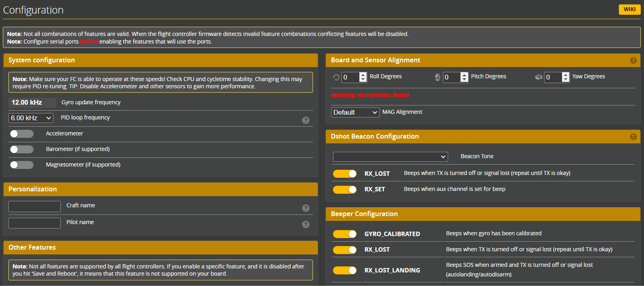Click the Yaw Degrees rotation icon
The image size is (644, 286).
click(539, 77)
